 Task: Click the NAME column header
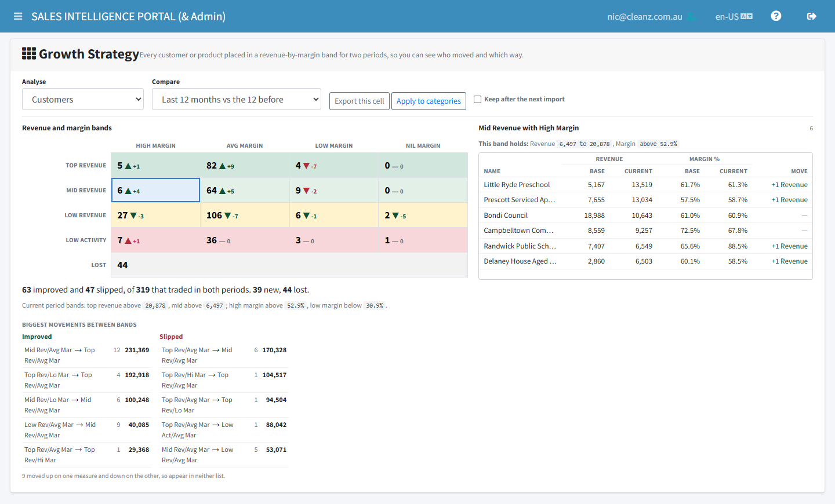point(492,171)
